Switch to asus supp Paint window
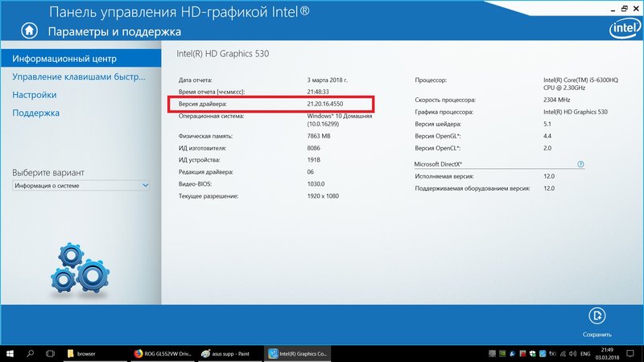 click(x=230, y=354)
